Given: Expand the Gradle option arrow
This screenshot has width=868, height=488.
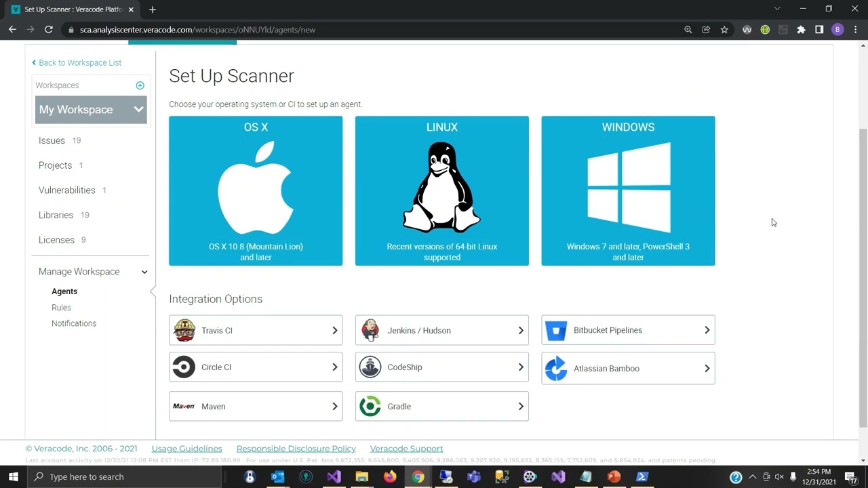Looking at the screenshot, I should coord(521,406).
